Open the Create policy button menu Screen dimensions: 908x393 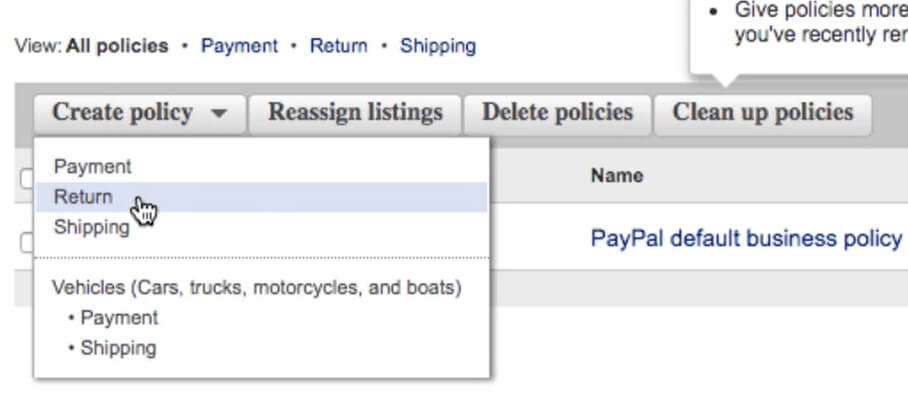tap(140, 113)
